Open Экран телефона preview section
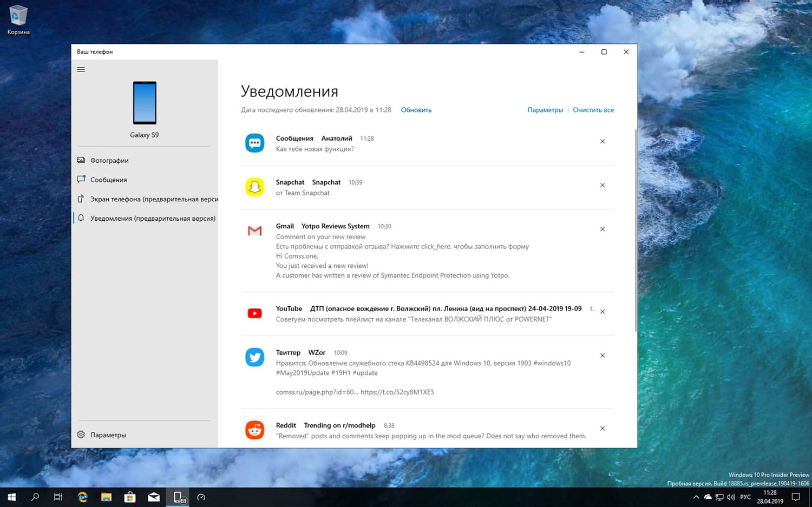The height and width of the screenshot is (507, 812). pos(146,199)
